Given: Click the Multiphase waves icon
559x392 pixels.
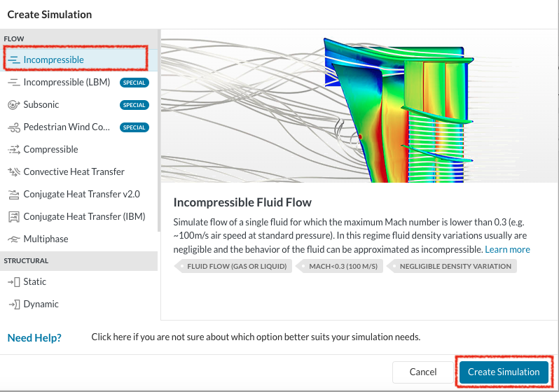Looking at the screenshot, I should 13,239.
